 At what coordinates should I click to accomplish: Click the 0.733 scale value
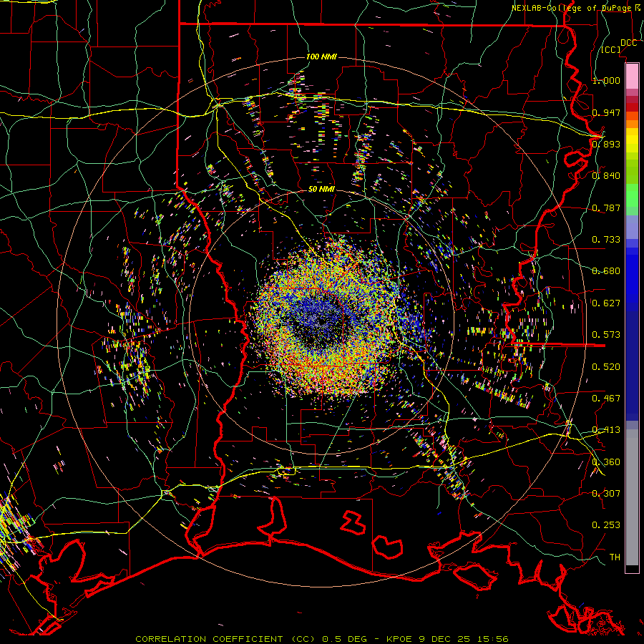[606, 239]
